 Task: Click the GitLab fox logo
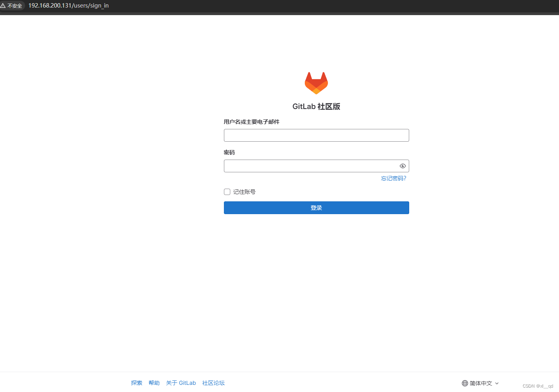(316, 83)
